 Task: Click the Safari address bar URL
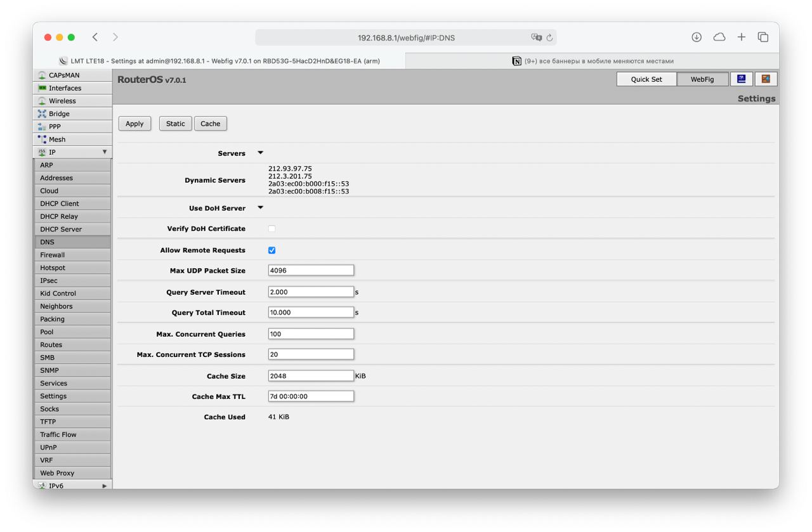point(406,37)
